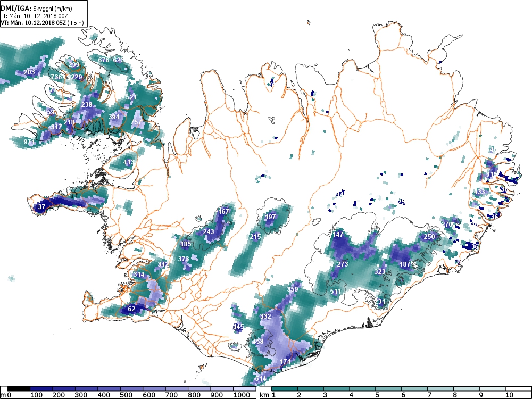The image size is (532, 399).
Task: Click the map value 458 on Mýrdalsjökull
Action: coord(258,342)
